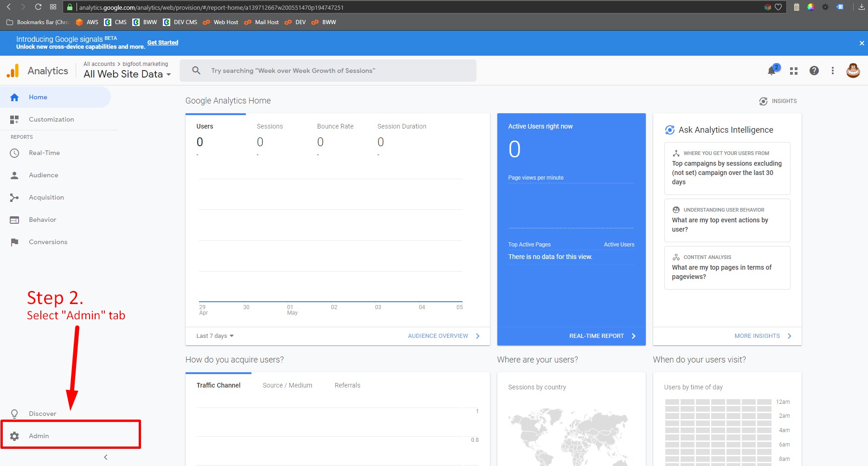Open the Last 7 days date dropdown
This screenshot has width=868, height=466.
coord(214,336)
